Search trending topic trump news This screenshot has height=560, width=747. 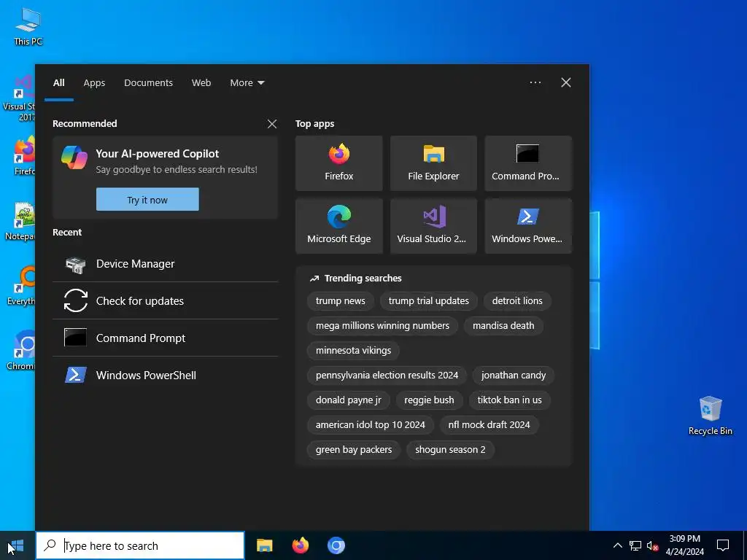pyautogui.click(x=341, y=301)
